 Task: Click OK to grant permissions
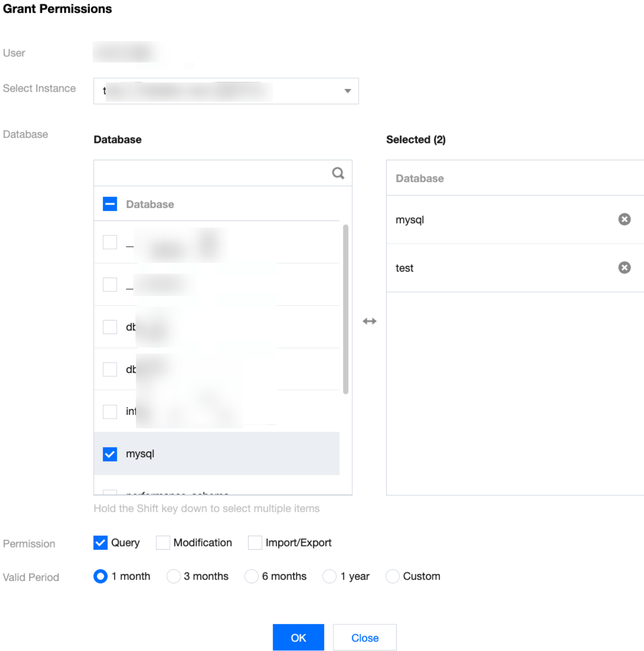pos(298,637)
